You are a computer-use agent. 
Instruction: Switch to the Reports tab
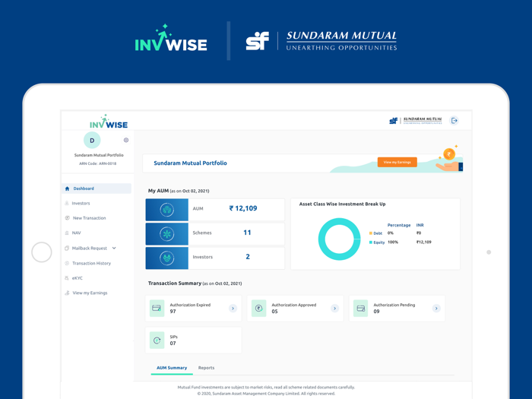pos(206,368)
